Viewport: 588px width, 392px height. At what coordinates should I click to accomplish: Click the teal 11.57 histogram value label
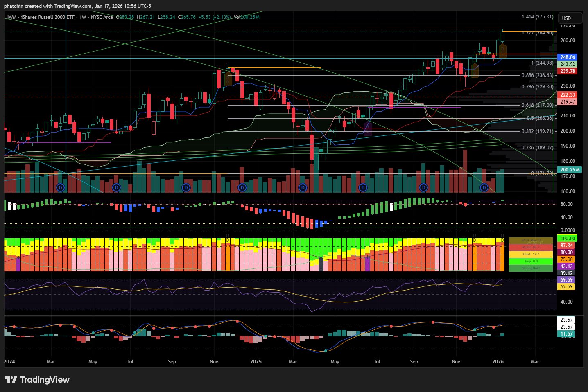point(566,334)
